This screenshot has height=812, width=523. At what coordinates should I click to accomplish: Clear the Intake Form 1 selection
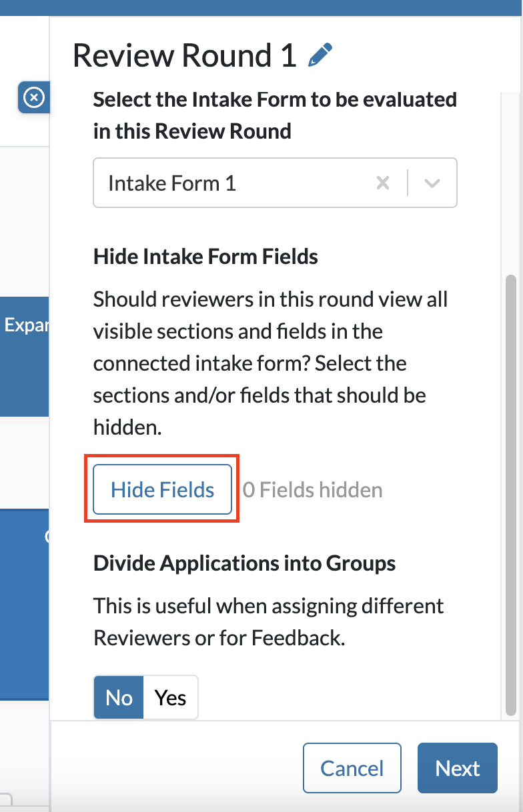pyautogui.click(x=383, y=183)
